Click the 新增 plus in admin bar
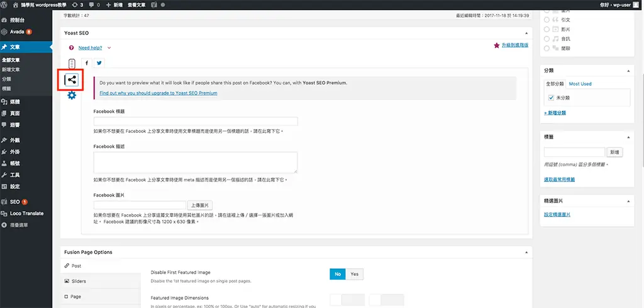644x308 pixels. point(114,5)
